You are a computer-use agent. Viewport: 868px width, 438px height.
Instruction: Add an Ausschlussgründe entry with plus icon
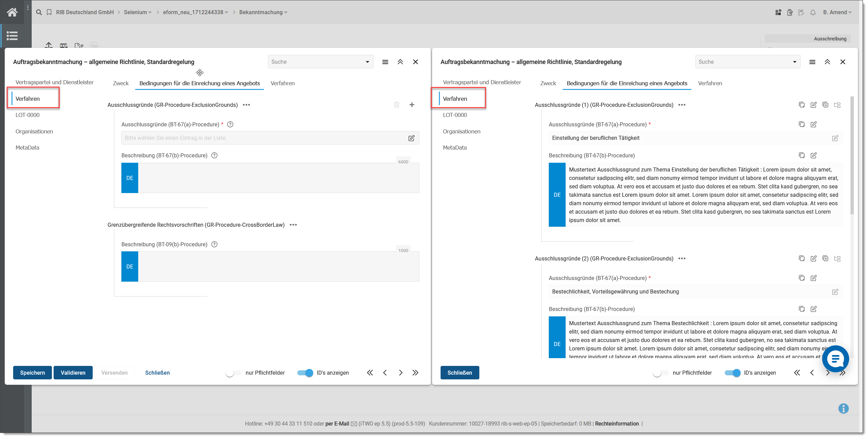412,105
